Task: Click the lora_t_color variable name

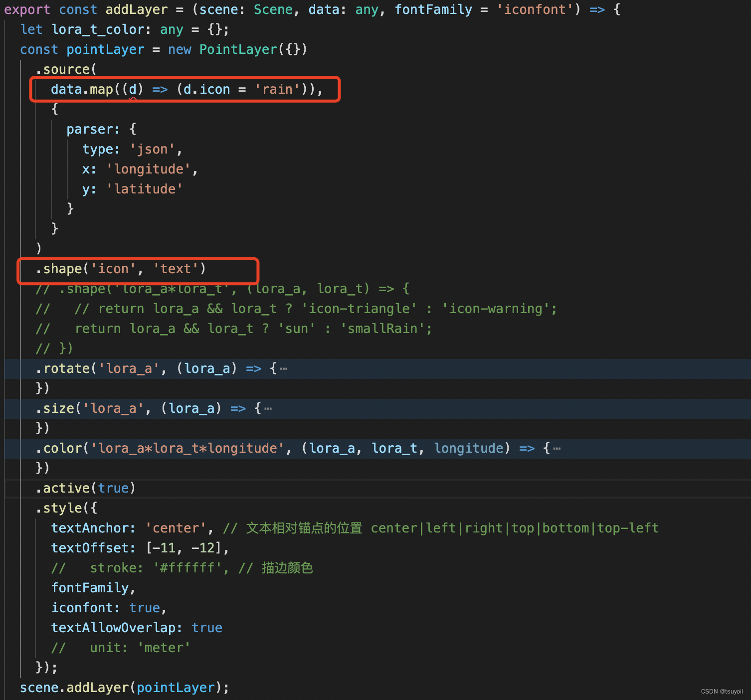Action: (x=98, y=30)
